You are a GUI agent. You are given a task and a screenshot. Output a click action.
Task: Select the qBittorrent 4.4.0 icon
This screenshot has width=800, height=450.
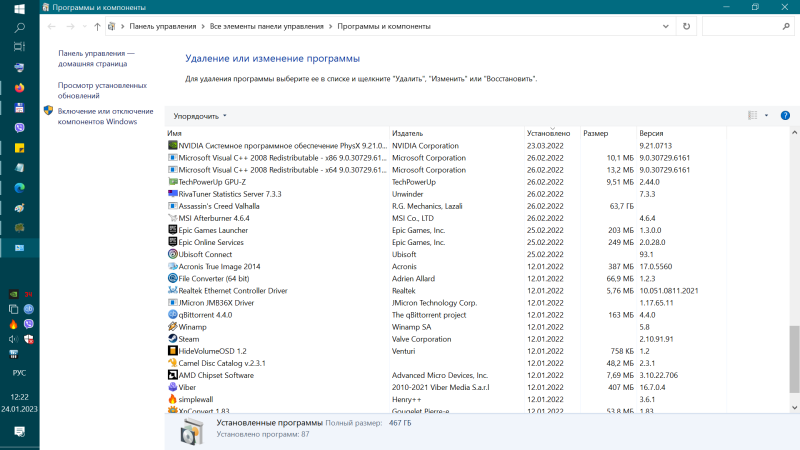point(172,315)
